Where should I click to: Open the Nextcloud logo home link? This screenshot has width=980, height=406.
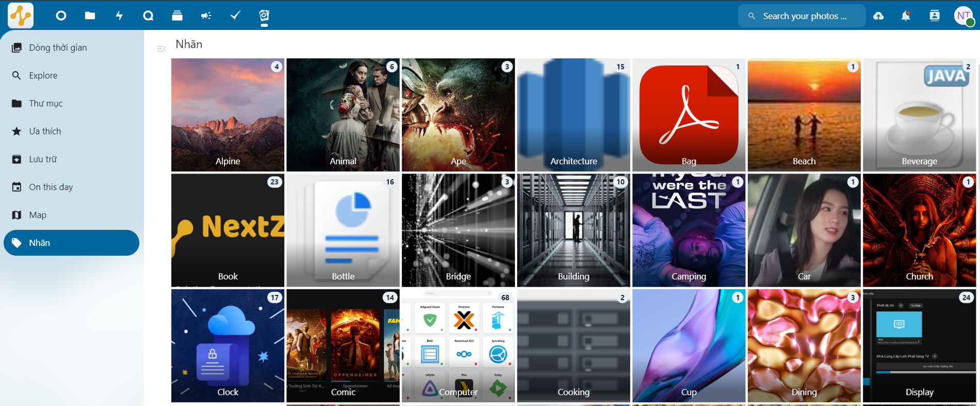(21, 15)
